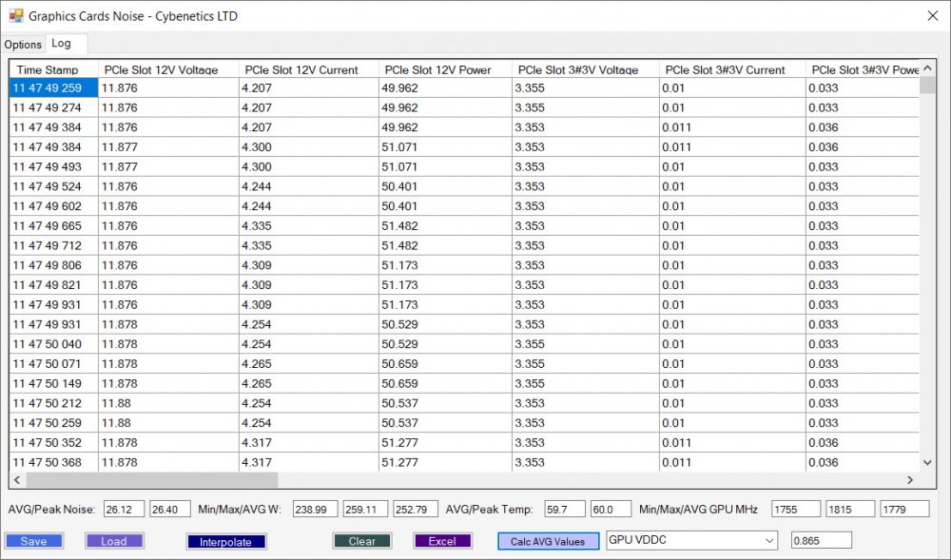Click the application icon in title bar
This screenshot has width=951, height=560.
coord(15,16)
